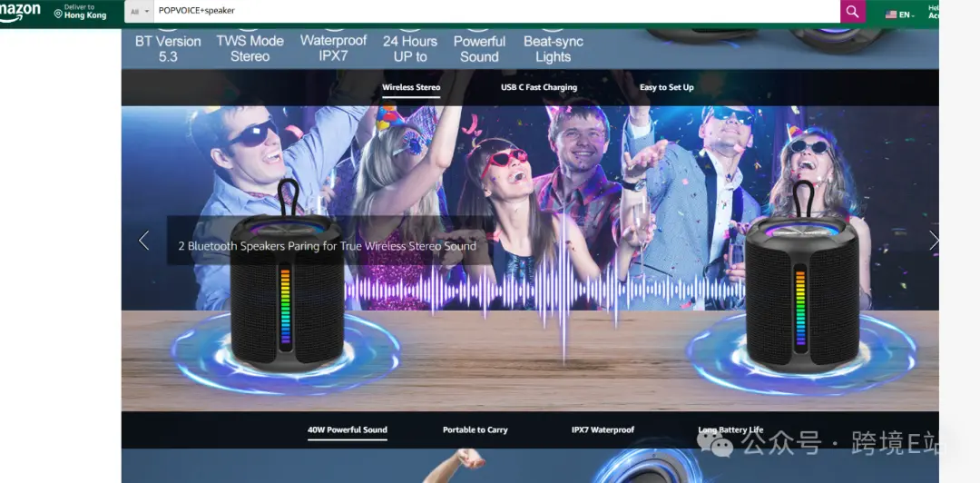Viewport: 980px width, 483px height.
Task: Switch to Portable to Carry tab
Action: [x=475, y=430]
